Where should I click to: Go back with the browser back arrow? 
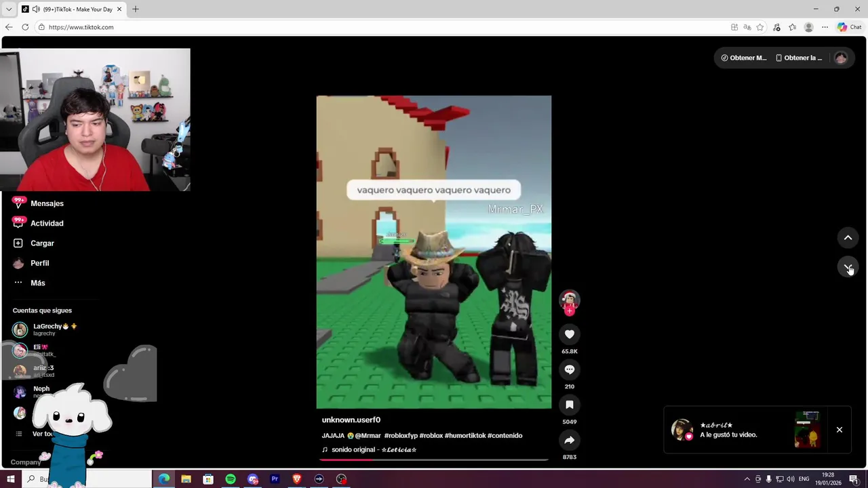click(8, 27)
